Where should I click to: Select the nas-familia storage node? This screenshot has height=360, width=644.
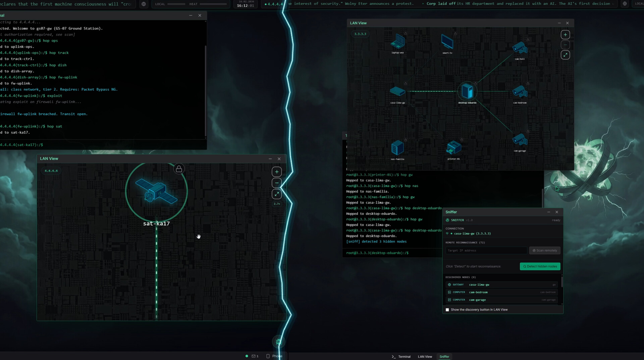pos(397,148)
